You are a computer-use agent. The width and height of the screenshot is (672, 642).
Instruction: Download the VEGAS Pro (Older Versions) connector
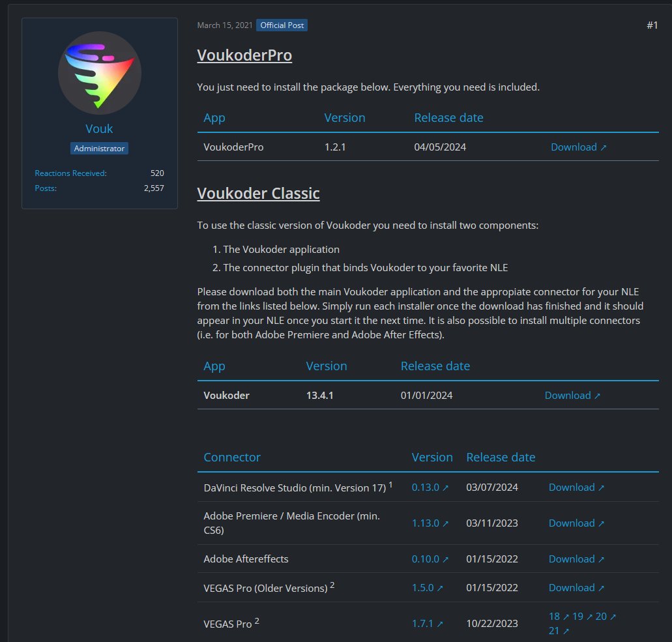pos(576,587)
